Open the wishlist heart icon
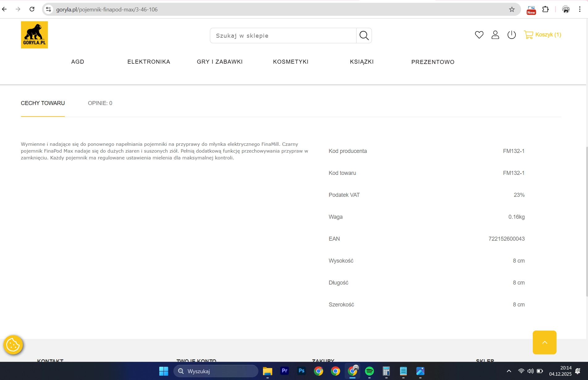 coord(479,35)
